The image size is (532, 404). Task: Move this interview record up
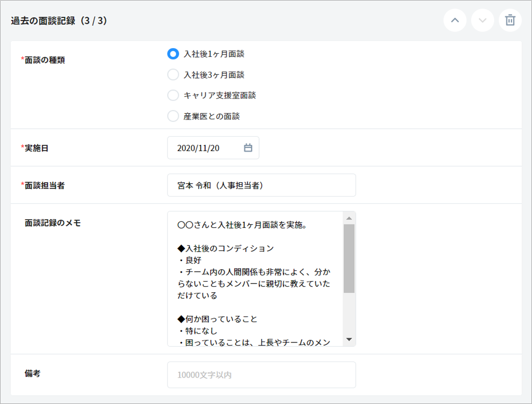455,20
